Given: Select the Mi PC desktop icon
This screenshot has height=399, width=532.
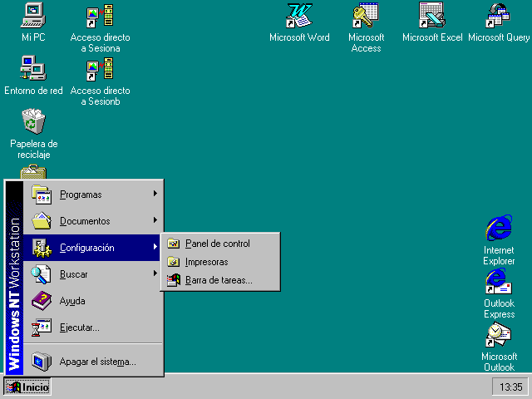Looking at the screenshot, I should 33,15.
